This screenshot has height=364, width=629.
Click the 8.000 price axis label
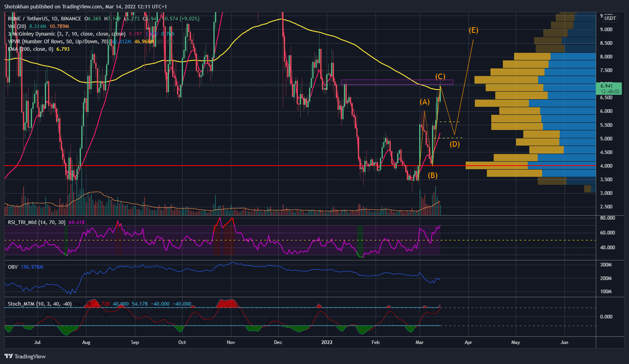pyautogui.click(x=606, y=57)
